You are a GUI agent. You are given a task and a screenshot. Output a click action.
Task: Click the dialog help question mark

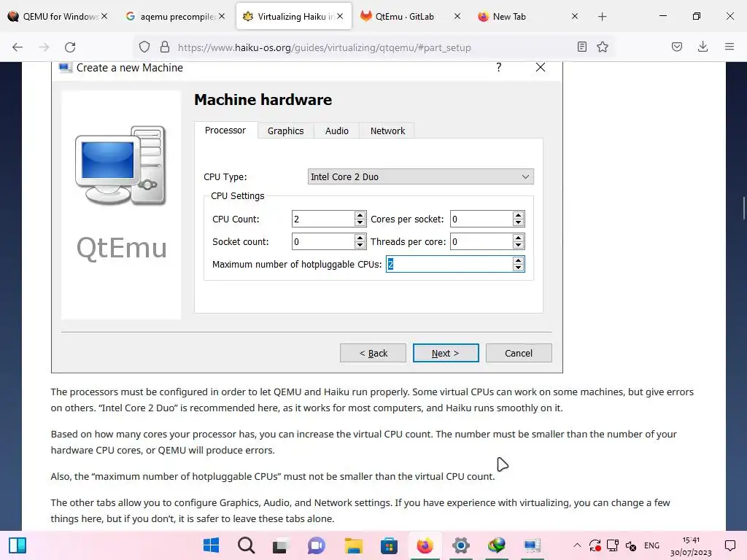[499, 67]
